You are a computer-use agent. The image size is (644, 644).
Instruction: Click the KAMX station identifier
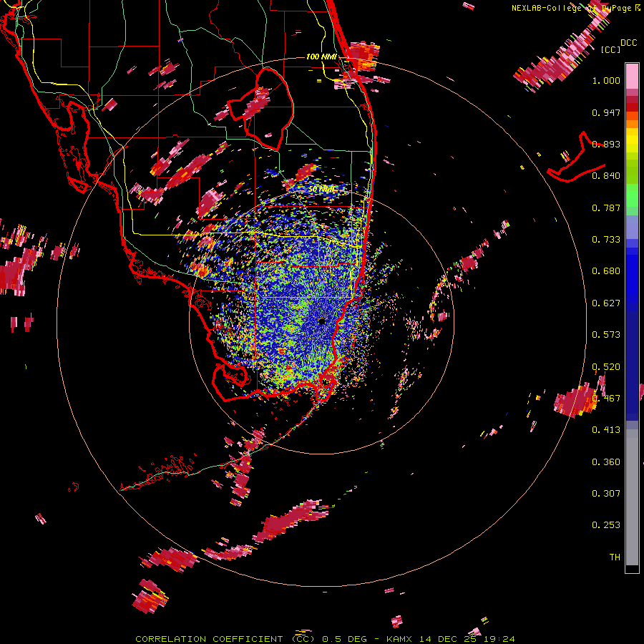pos(399,639)
